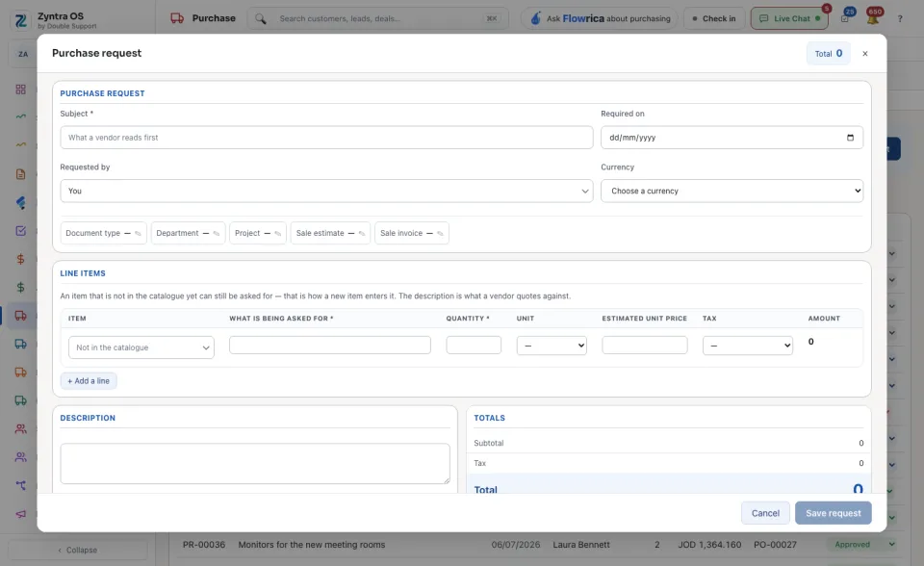Open the notification bell with 650 badge
The image size is (924, 566).
873,17
